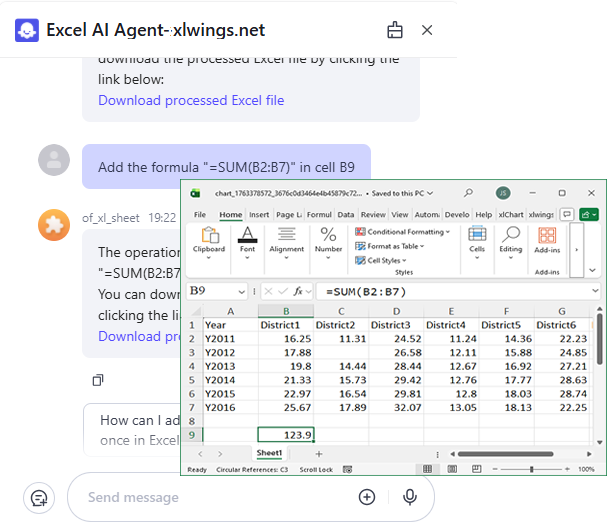The height and width of the screenshot is (532, 607).
Task: Click the Excel title bar search icon
Action: coord(468,192)
